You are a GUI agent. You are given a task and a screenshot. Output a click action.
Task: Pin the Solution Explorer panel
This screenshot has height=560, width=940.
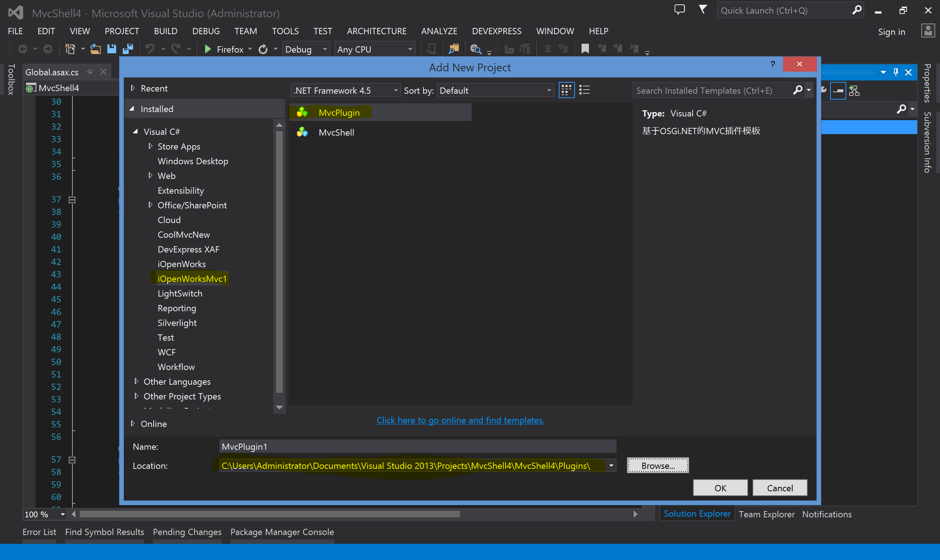pos(896,72)
